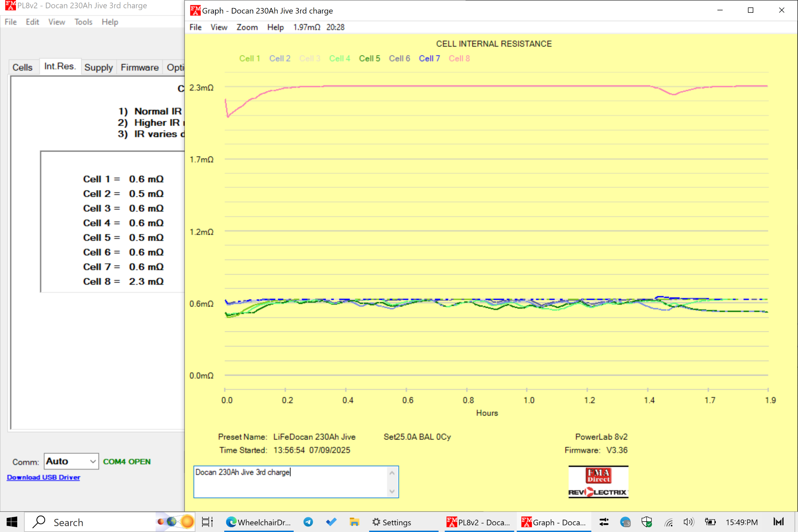Click the battery power tray icon

point(710,522)
